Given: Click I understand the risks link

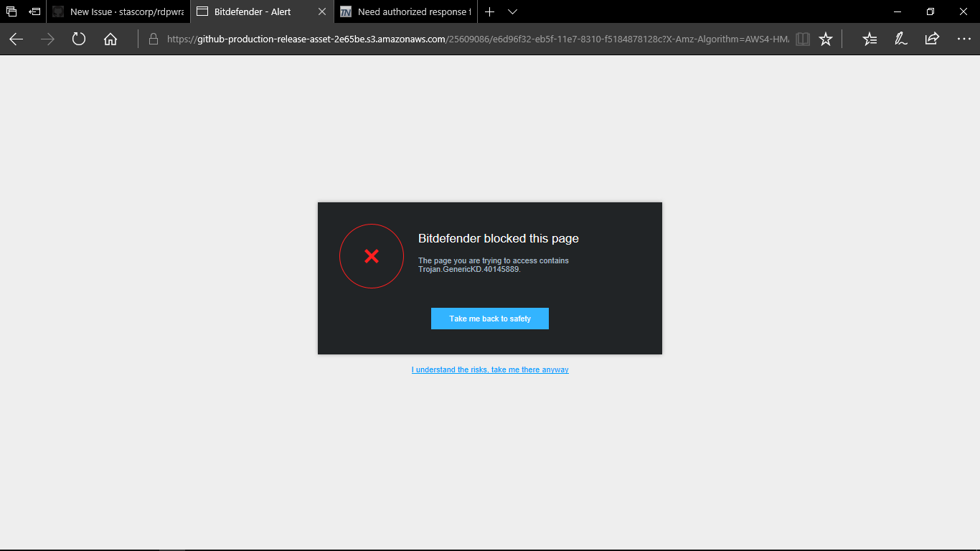Looking at the screenshot, I should [x=490, y=370].
